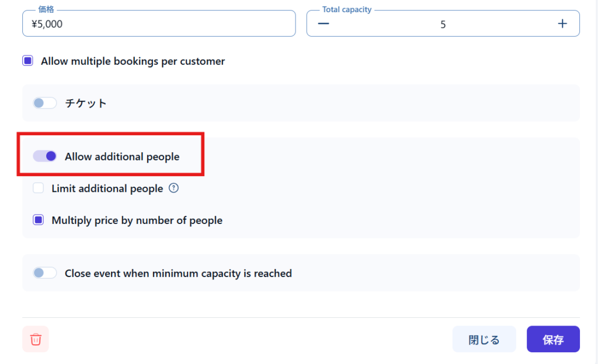Click 'Close event when minimum capacity is reached' text
The image size is (598, 364).
tap(178, 273)
